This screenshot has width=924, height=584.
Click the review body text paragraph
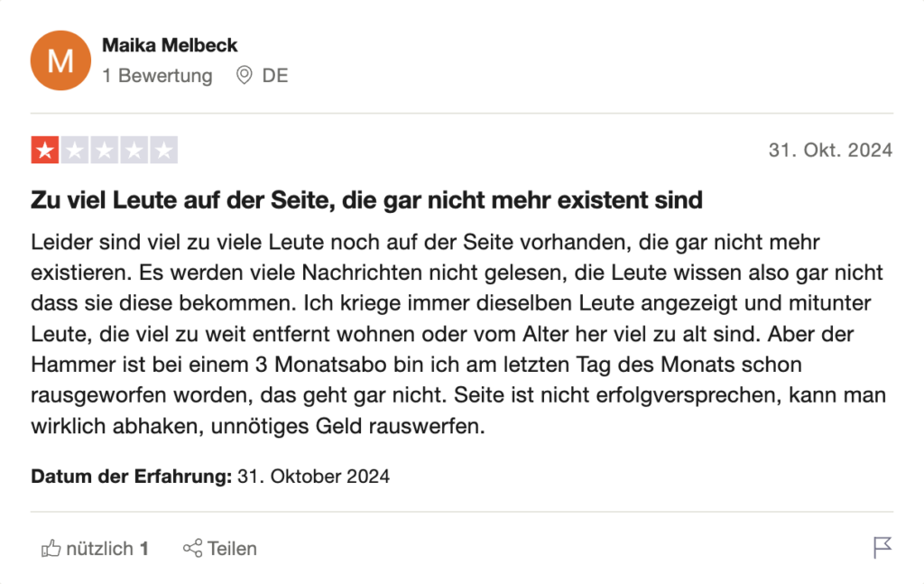(x=458, y=334)
